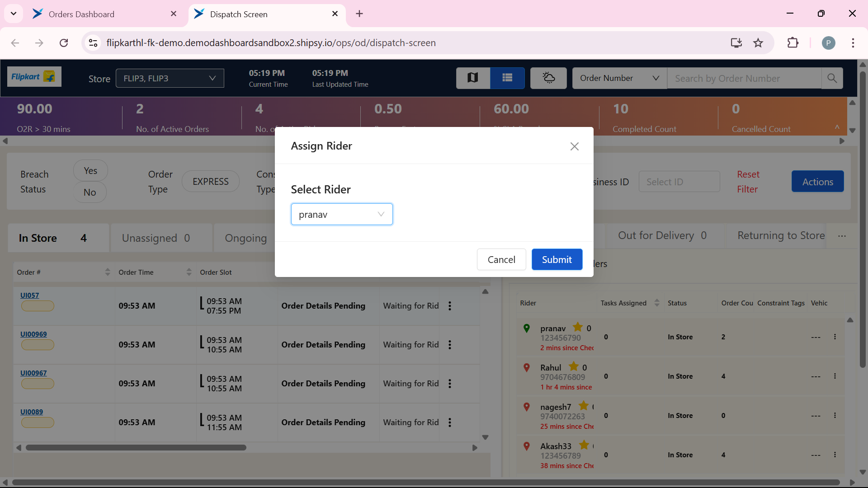Sort by Order Time column

point(189,272)
